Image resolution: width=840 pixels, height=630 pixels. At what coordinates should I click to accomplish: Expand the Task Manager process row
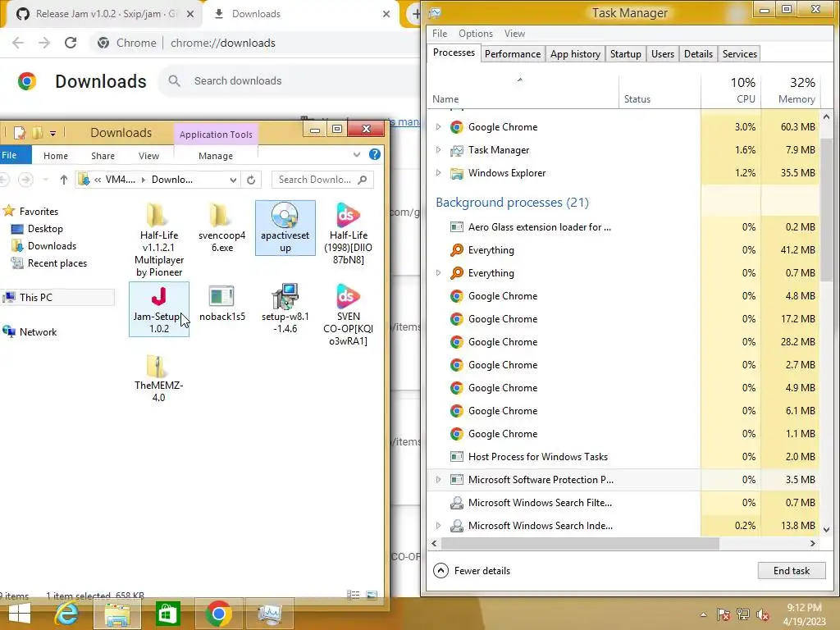pyautogui.click(x=438, y=150)
